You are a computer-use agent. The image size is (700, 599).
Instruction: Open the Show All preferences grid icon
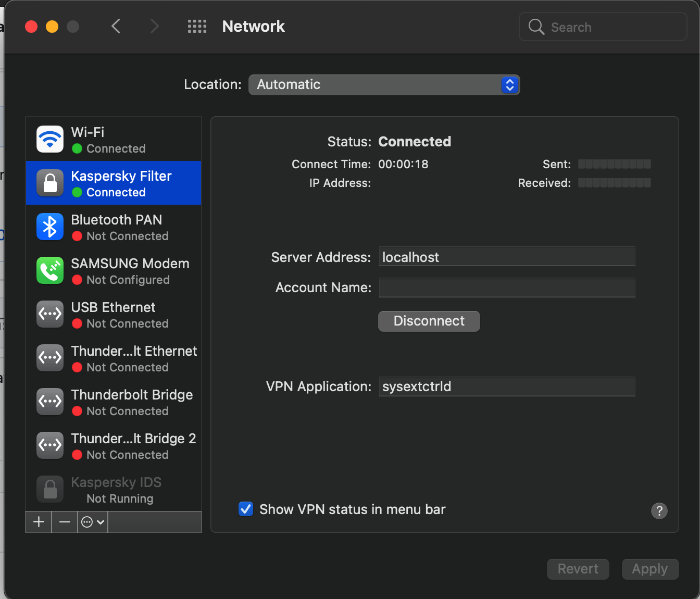point(197,26)
